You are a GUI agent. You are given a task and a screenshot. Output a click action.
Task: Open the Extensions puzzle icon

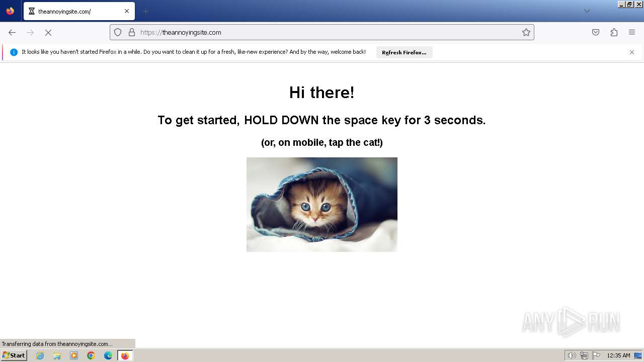coord(614,32)
